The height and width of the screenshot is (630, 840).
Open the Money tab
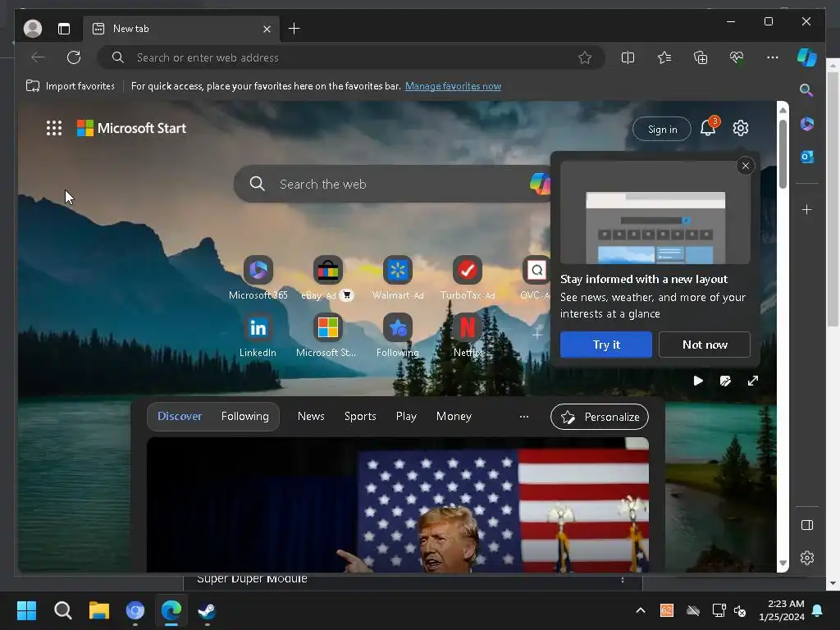point(454,416)
